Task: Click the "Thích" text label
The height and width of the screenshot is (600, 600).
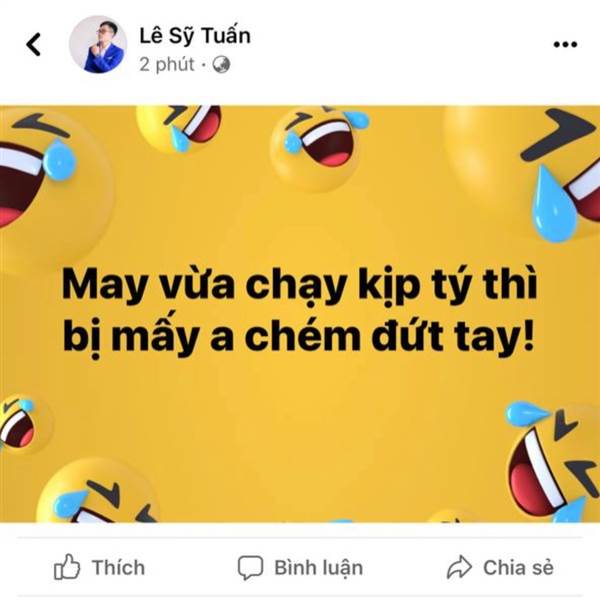Action: 118,567
